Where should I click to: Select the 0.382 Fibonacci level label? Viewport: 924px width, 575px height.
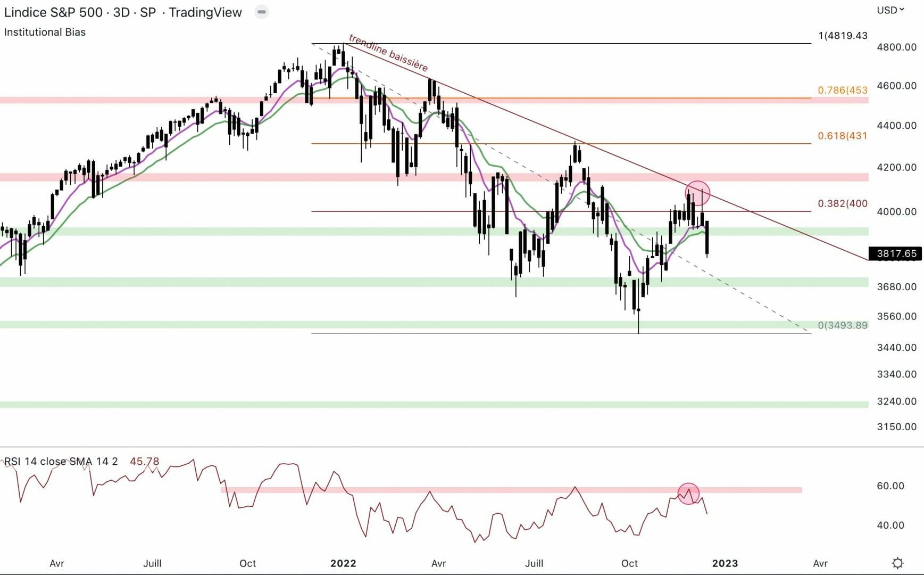click(x=842, y=203)
